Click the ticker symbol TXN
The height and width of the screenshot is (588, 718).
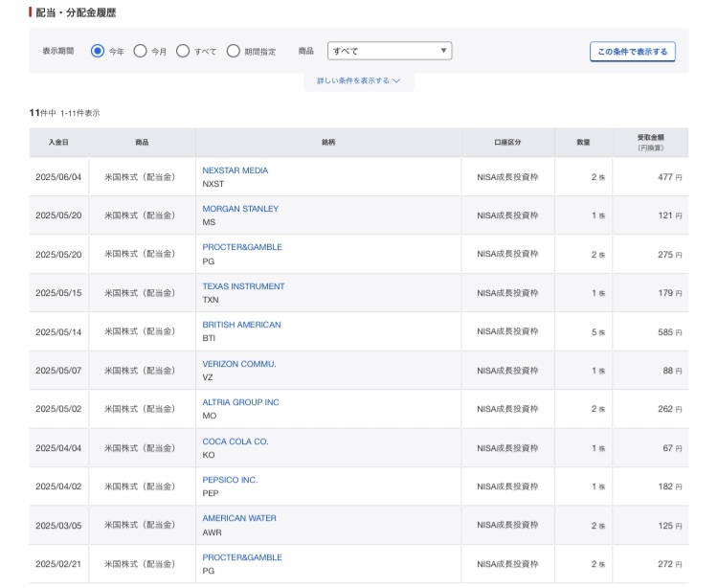coord(211,300)
